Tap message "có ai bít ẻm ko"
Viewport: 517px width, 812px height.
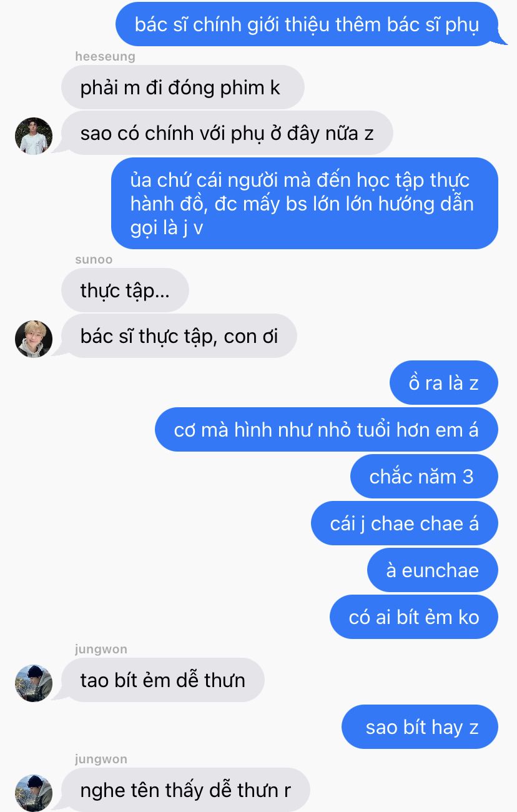(x=414, y=617)
